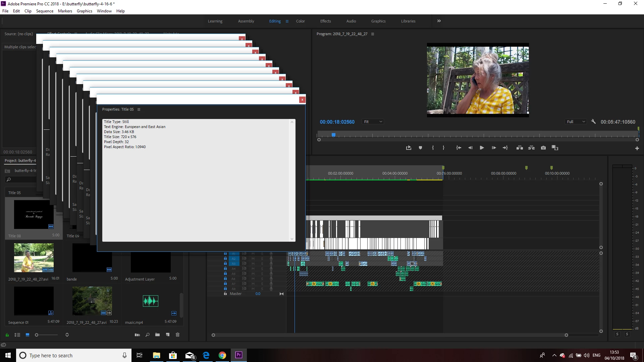Click Go to In point button
This screenshot has height=362, width=644.
pyautogui.click(x=459, y=148)
